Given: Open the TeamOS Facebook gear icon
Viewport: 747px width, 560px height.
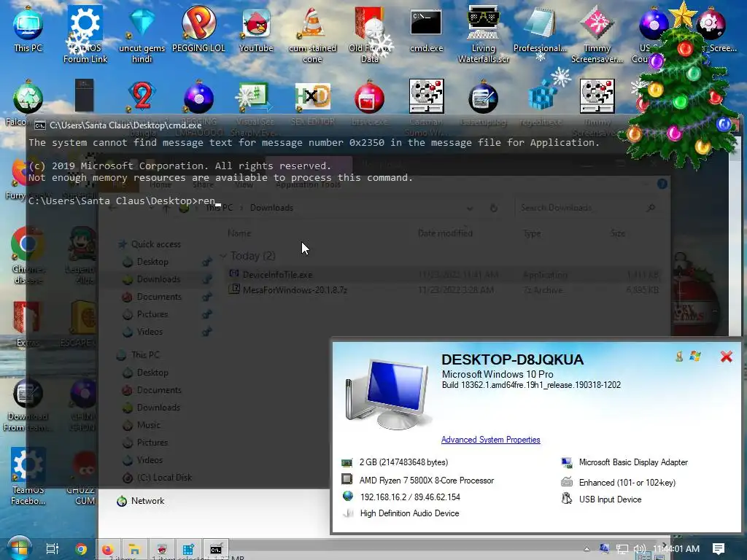Looking at the screenshot, I should point(28,476).
